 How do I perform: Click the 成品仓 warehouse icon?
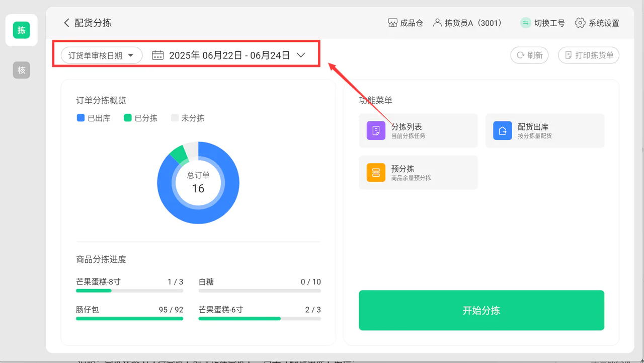393,23
